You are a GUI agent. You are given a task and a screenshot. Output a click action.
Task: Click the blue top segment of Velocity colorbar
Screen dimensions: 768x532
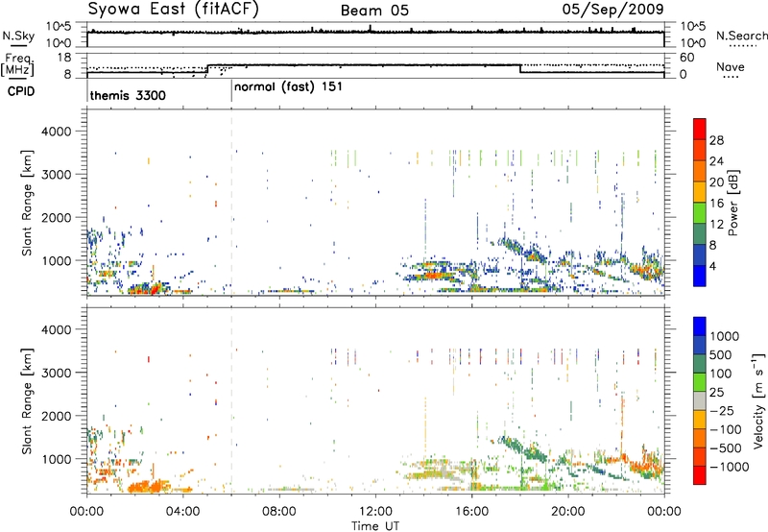click(x=700, y=326)
